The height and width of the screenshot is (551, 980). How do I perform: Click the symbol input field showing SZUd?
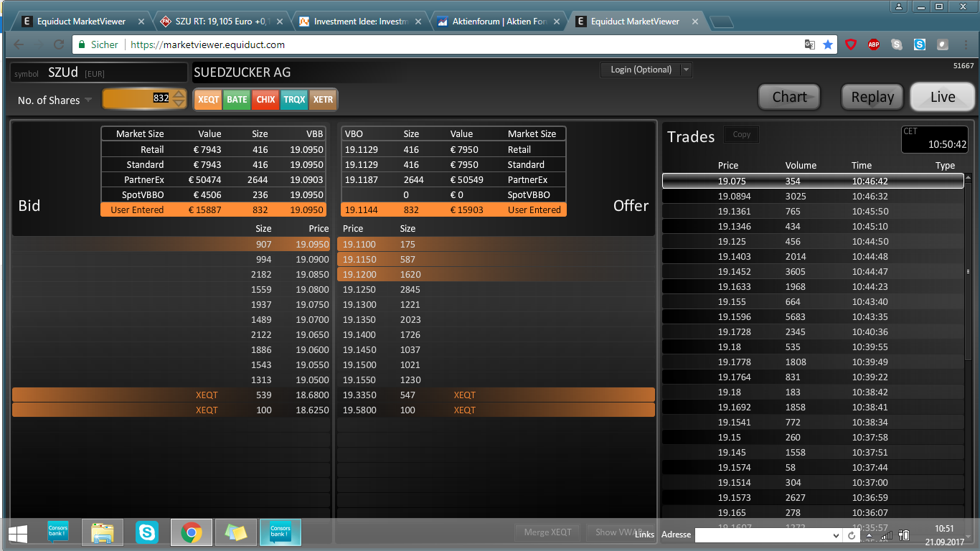99,72
